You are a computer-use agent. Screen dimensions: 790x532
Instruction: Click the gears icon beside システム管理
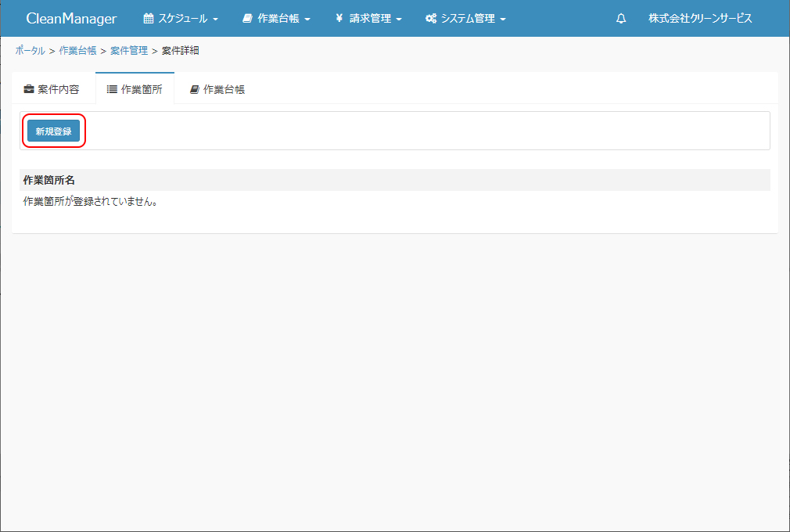tap(431, 19)
